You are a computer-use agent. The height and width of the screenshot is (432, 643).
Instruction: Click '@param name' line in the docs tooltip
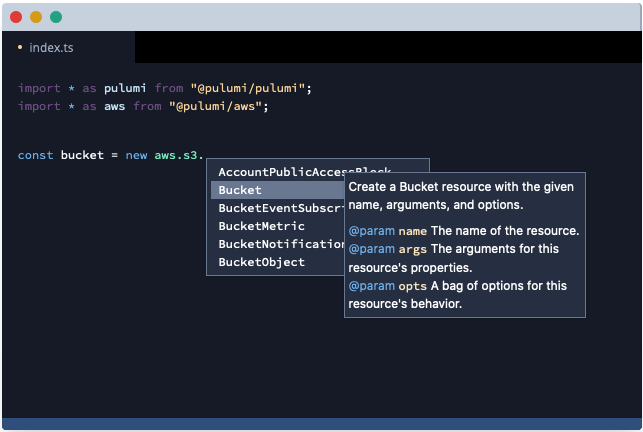pyautogui.click(x=463, y=231)
